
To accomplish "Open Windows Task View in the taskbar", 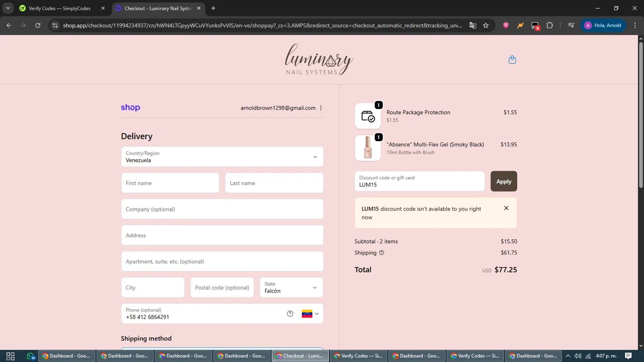I will (10, 356).
